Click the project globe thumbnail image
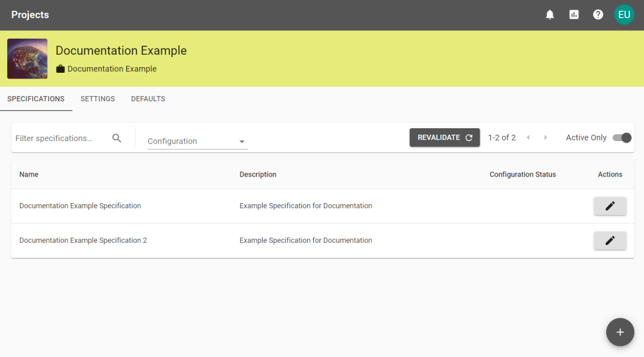The width and height of the screenshot is (644, 357). [x=27, y=59]
